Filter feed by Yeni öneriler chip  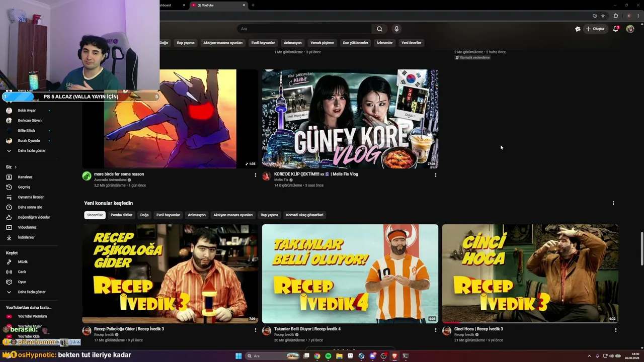coord(412,43)
